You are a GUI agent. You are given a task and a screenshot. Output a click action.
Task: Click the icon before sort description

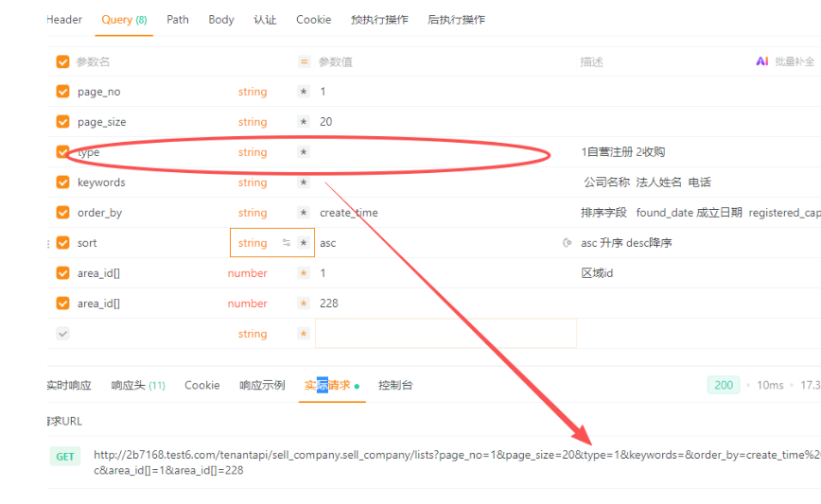[568, 243]
